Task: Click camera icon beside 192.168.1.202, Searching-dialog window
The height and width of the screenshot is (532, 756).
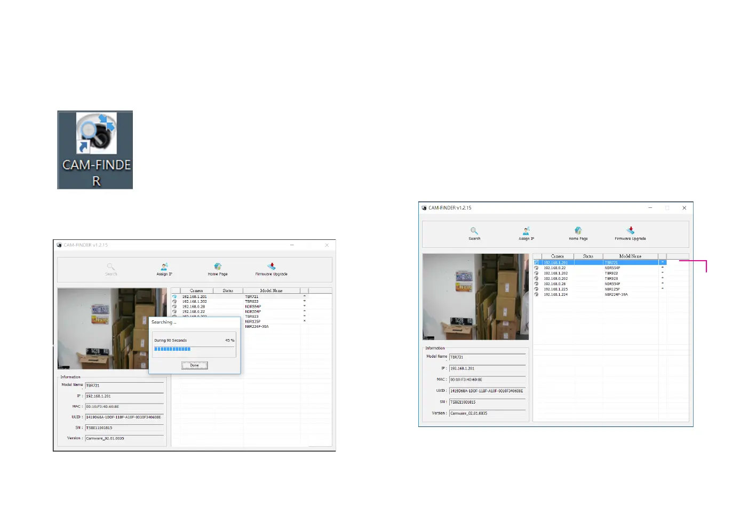Action: (174, 302)
